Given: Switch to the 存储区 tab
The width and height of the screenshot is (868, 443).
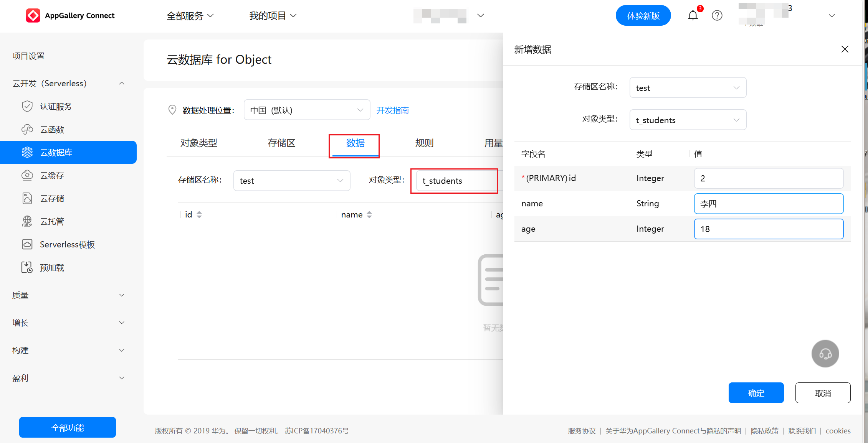Looking at the screenshot, I should (281, 143).
